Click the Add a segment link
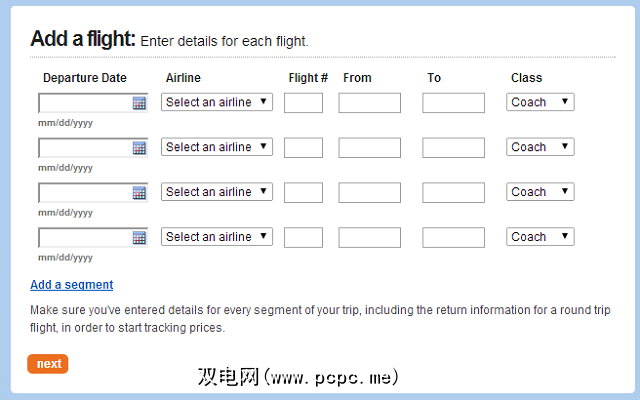The width and height of the screenshot is (640, 400). tap(72, 285)
